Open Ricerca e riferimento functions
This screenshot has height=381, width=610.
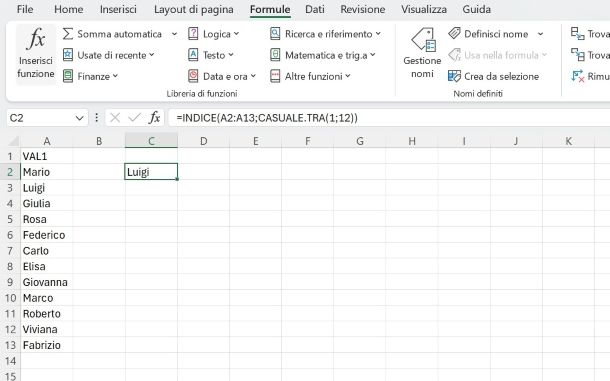tap(325, 34)
